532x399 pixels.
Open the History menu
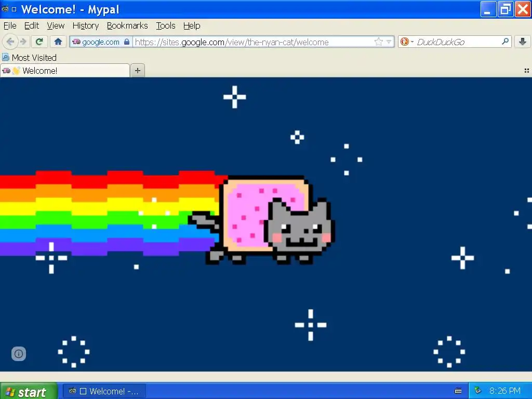[86, 26]
